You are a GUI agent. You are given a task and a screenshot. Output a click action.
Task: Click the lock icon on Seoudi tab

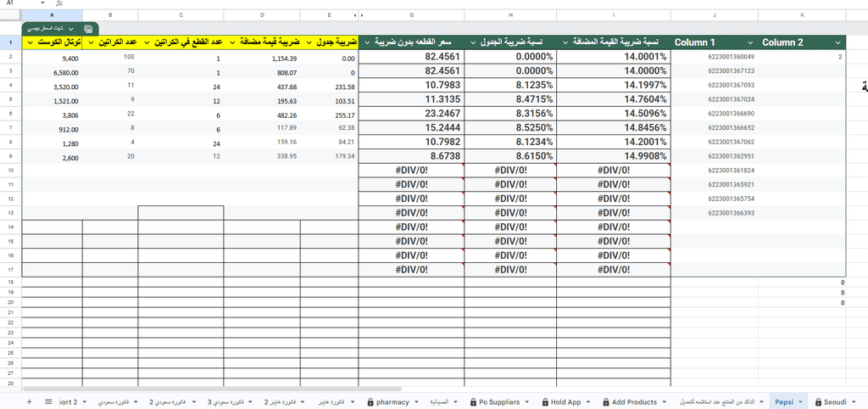817,401
